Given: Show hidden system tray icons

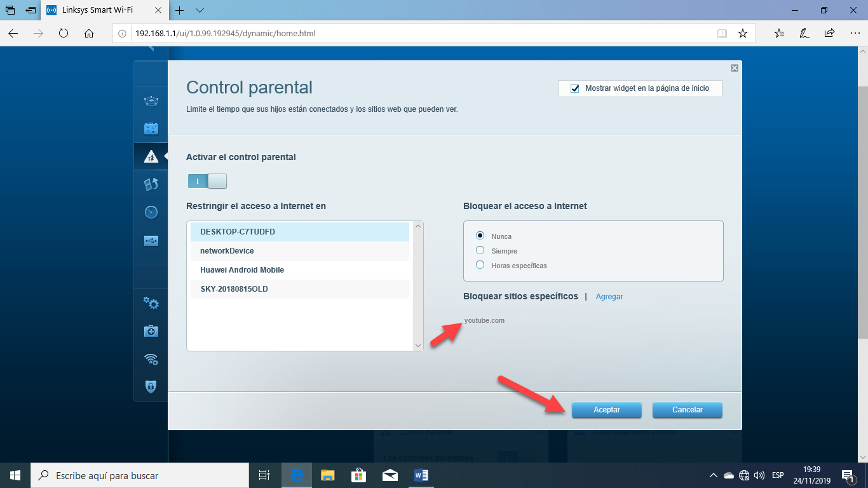Looking at the screenshot, I should [714, 475].
